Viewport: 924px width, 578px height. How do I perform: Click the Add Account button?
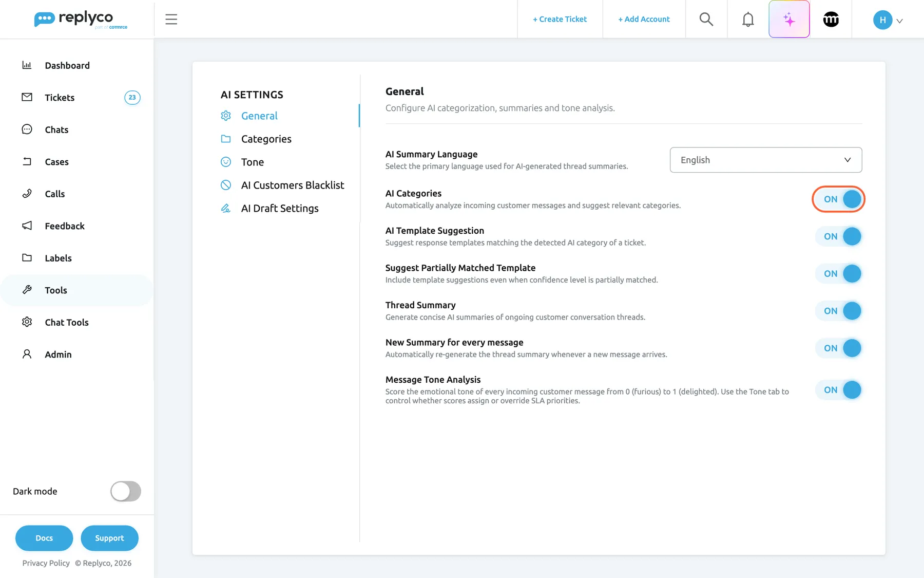pos(644,19)
